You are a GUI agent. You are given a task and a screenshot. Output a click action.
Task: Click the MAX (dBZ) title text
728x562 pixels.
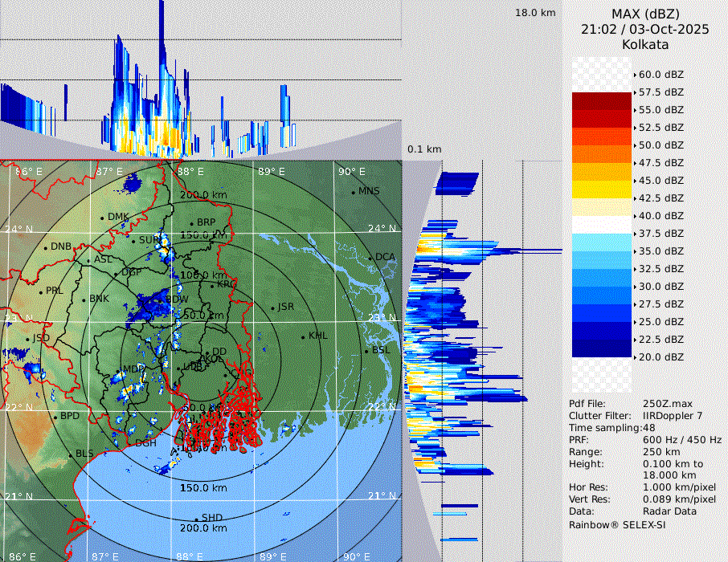645,14
